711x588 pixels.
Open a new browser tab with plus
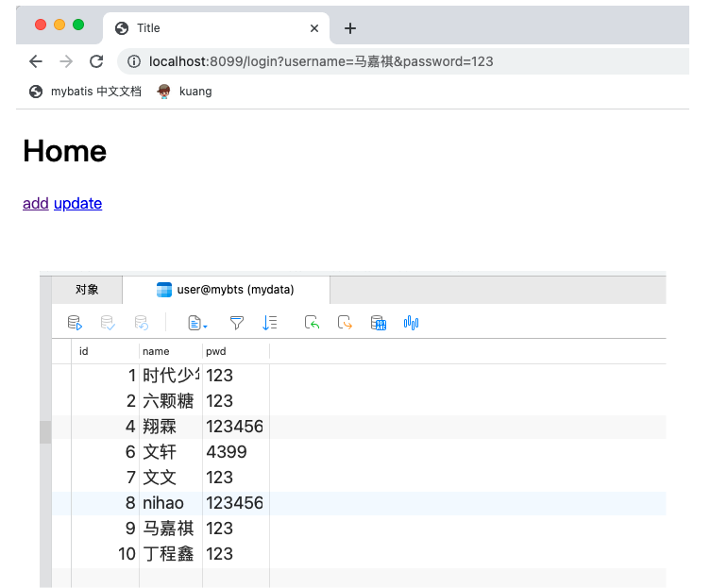tap(350, 28)
